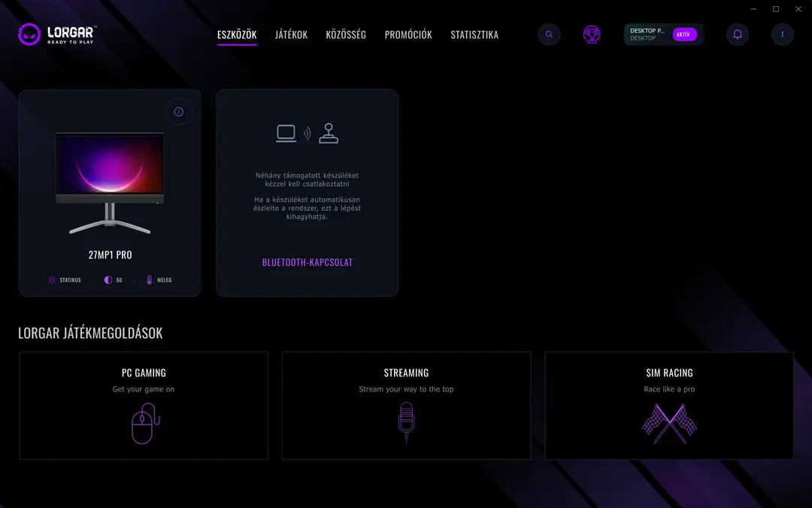Switch to the Eszközök tab
The width and height of the screenshot is (812, 508).
coord(237,35)
